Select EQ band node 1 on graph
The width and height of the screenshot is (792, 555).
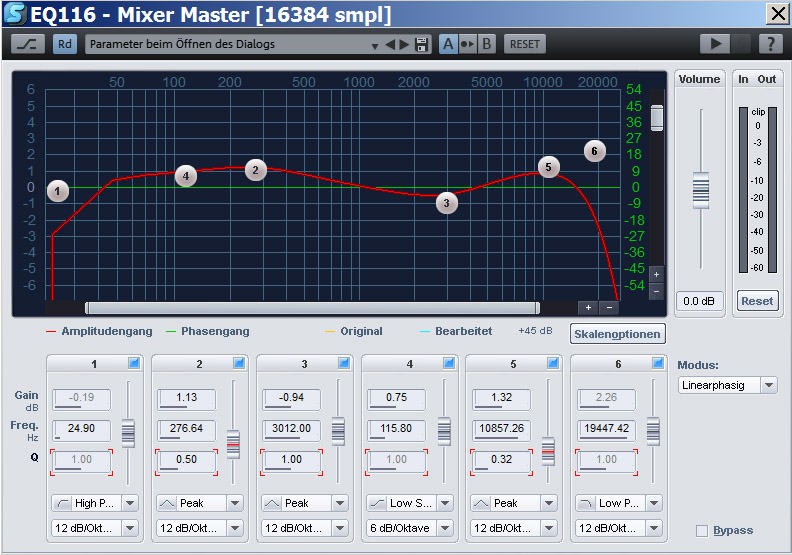(x=58, y=191)
